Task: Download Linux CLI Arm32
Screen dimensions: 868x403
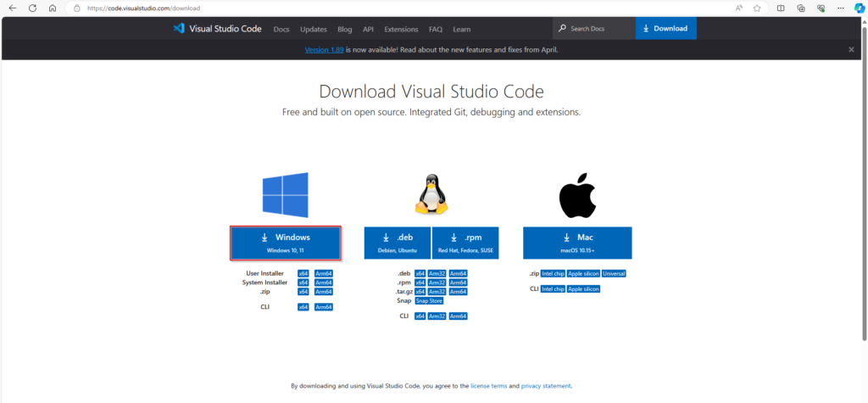Action: coord(437,316)
